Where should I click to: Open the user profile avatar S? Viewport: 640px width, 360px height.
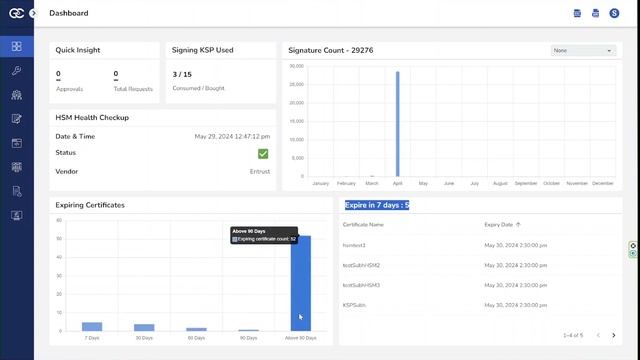pyautogui.click(x=614, y=13)
